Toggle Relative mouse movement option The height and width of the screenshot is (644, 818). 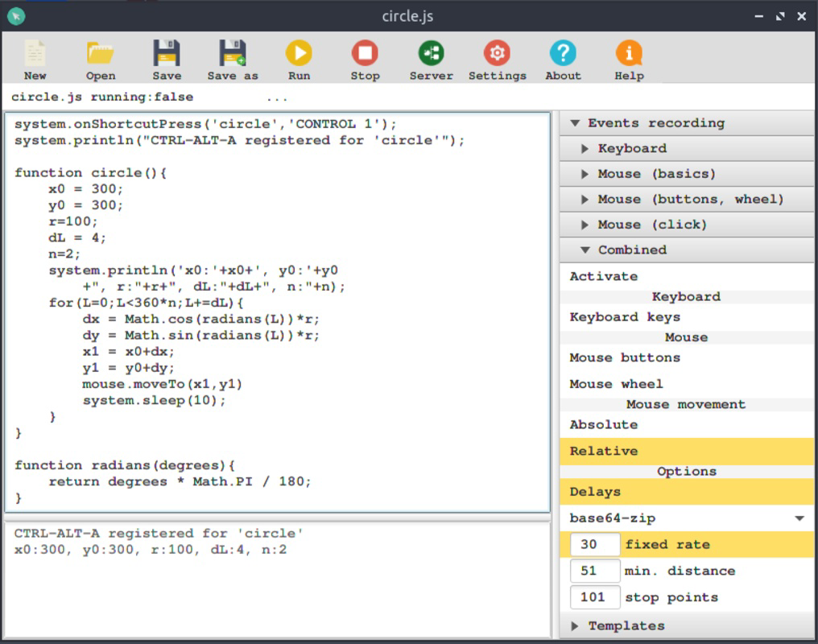686,451
